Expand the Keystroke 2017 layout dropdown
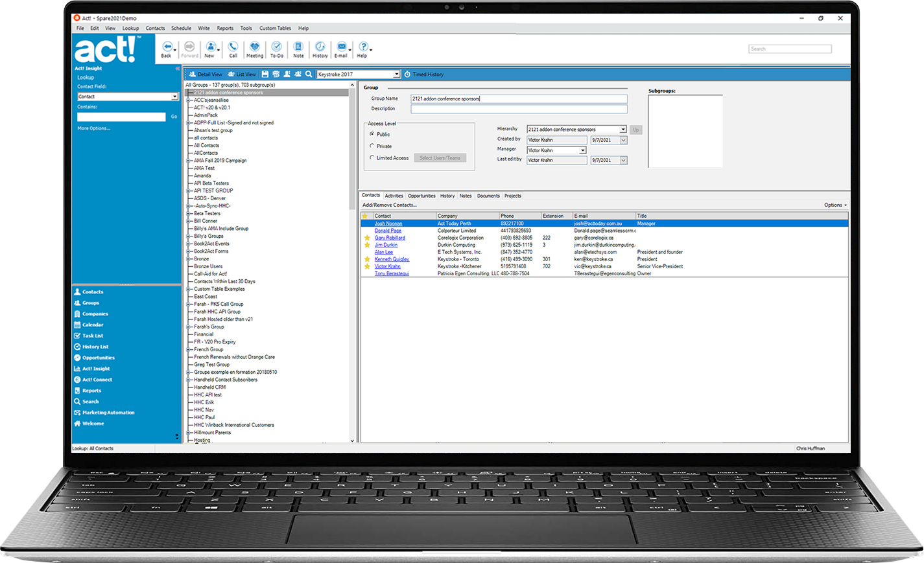The height and width of the screenshot is (563, 924). 396,75
